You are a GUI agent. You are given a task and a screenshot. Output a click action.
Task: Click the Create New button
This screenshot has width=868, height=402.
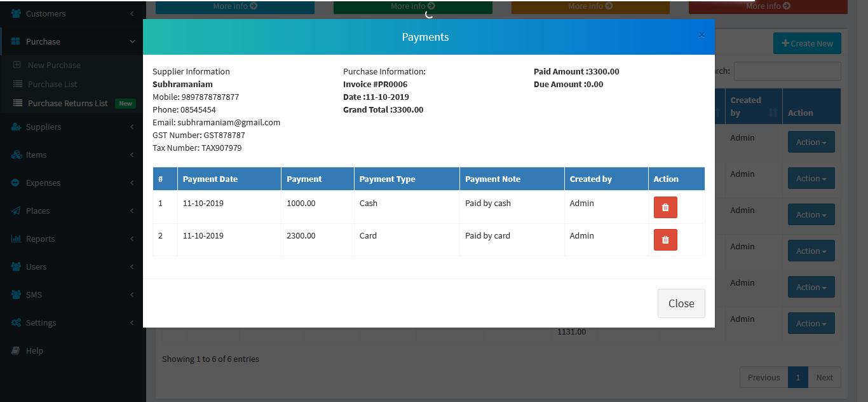click(x=807, y=44)
